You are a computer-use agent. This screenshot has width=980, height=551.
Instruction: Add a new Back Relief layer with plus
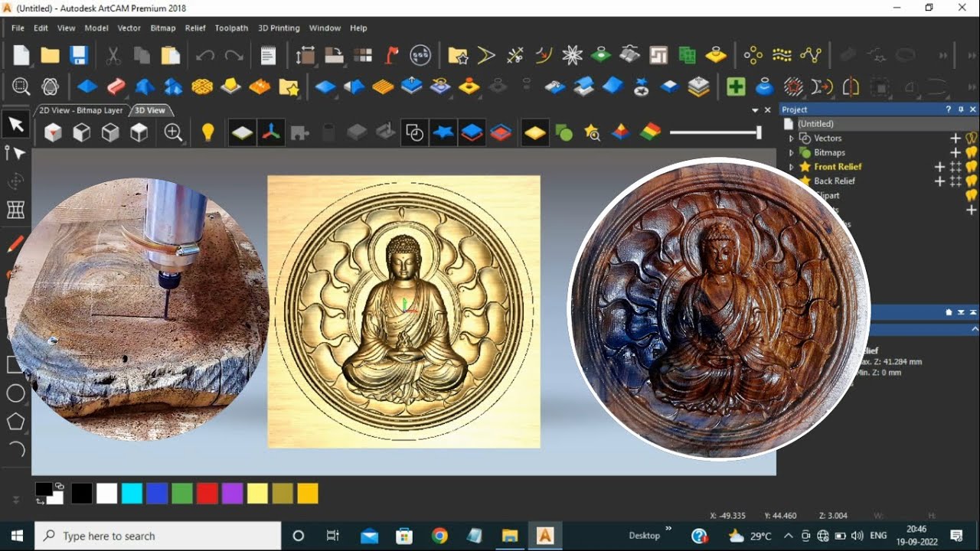(939, 181)
